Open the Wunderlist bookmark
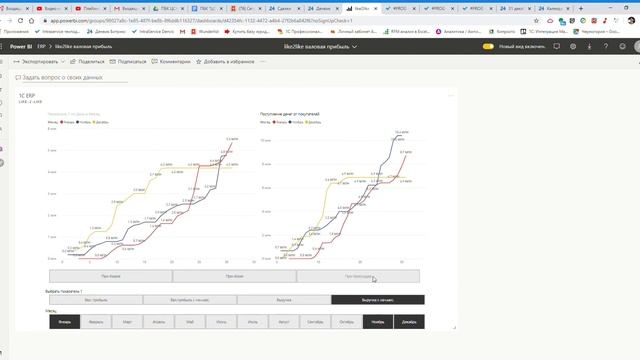The height and width of the screenshot is (360, 640). pos(205,31)
